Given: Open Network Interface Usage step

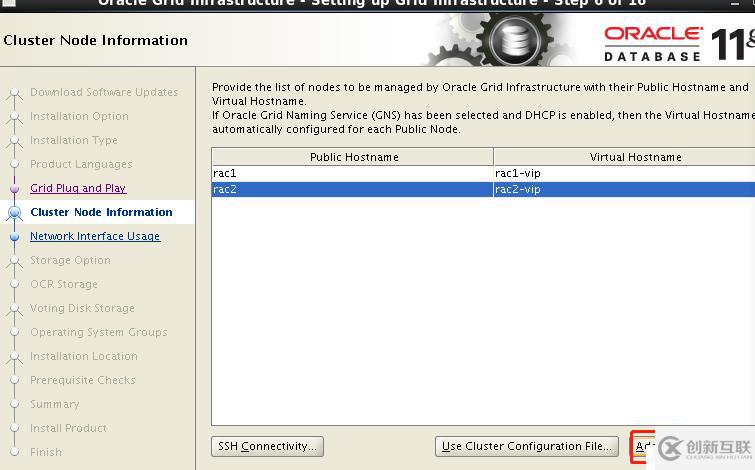Looking at the screenshot, I should click(95, 236).
